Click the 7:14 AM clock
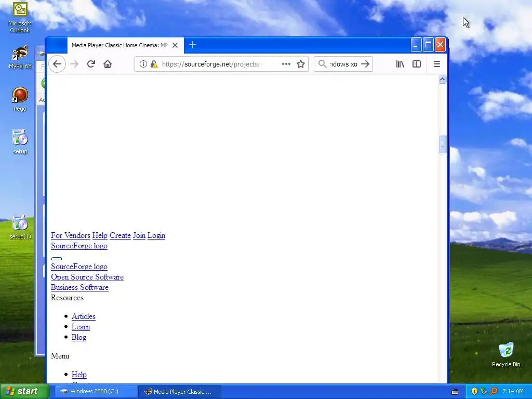 [x=513, y=391]
